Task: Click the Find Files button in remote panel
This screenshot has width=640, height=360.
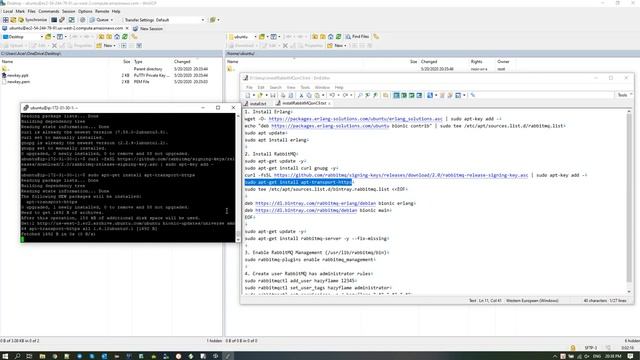Action: point(357,37)
